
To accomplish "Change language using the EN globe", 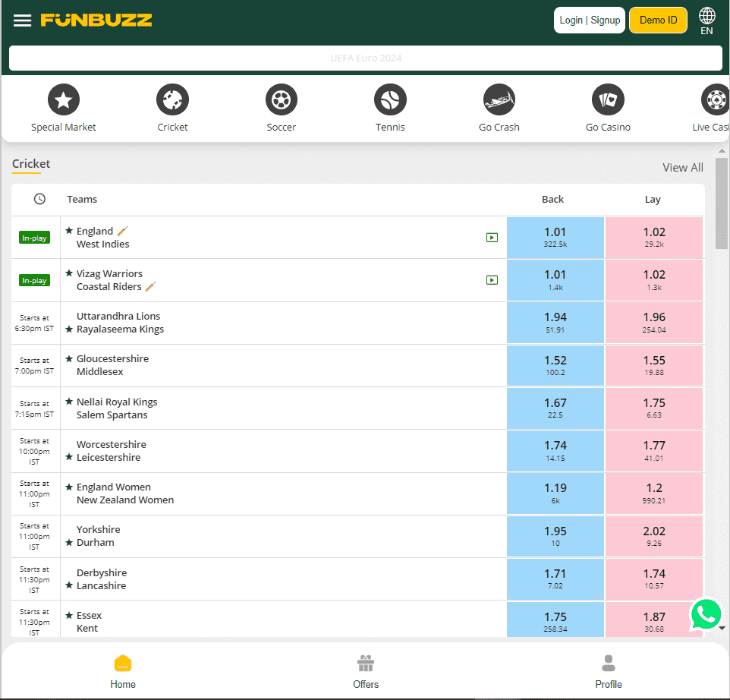I will point(706,20).
